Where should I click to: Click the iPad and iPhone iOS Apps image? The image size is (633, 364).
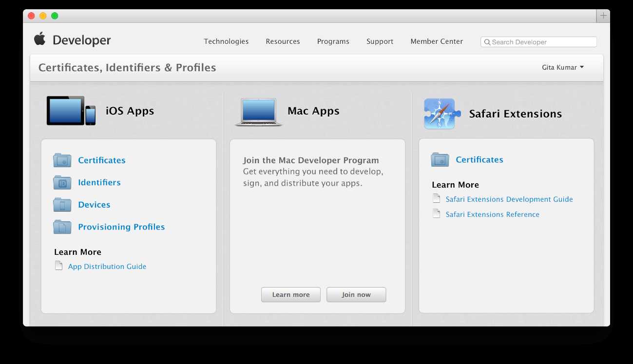coord(71,111)
